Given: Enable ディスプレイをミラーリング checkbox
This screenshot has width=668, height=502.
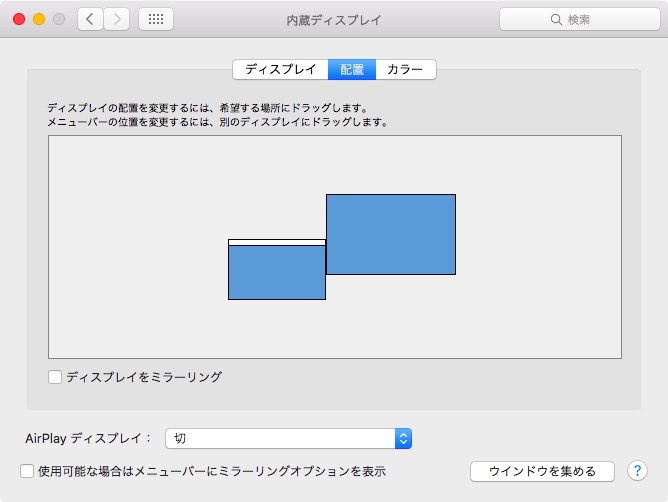Looking at the screenshot, I should (55, 377).
